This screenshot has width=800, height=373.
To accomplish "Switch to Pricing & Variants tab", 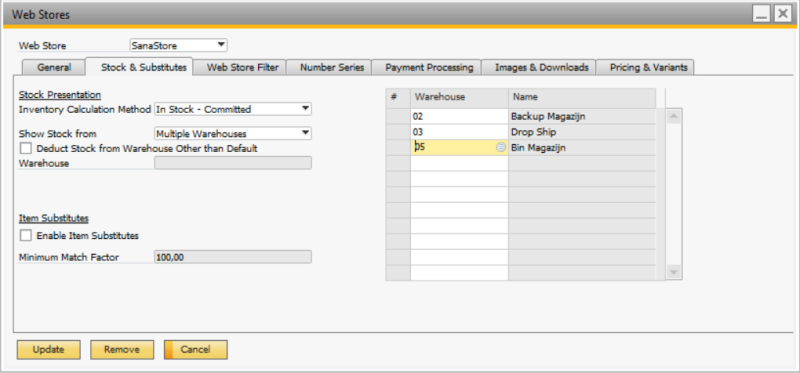I will [x=648, y=67].
